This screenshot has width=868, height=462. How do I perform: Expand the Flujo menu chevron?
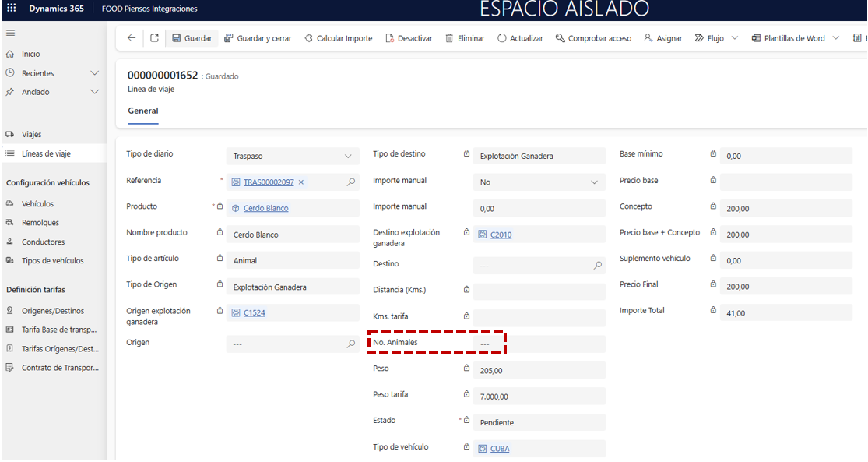[x=734, y=38]
